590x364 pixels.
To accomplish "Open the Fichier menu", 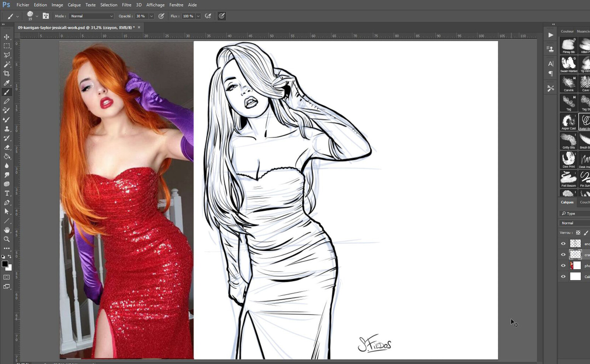I will 23,5.
